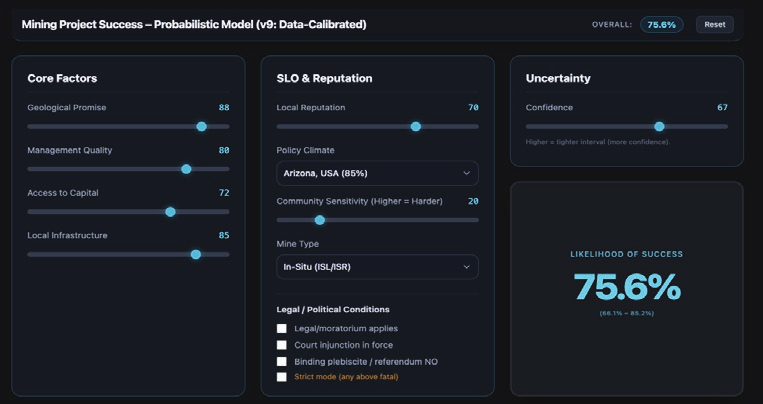763x404 pixels.
Task: Expand the Mine Type dropdown
Action: (x=377, y=267)
